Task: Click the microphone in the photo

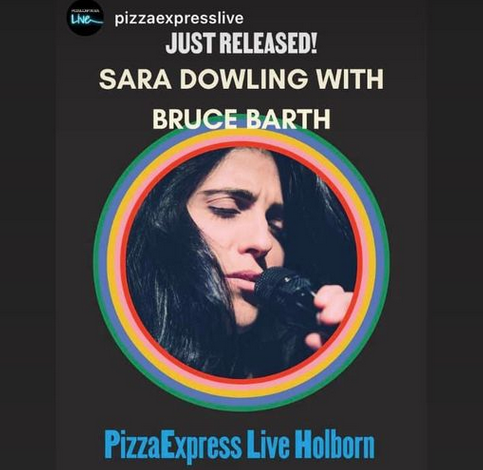Action: coord(283,291)
